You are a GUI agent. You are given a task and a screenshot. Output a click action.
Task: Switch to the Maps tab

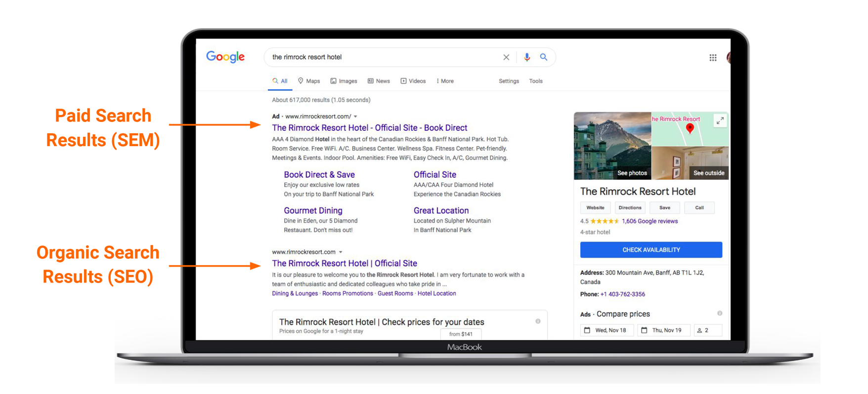point(309,81)
